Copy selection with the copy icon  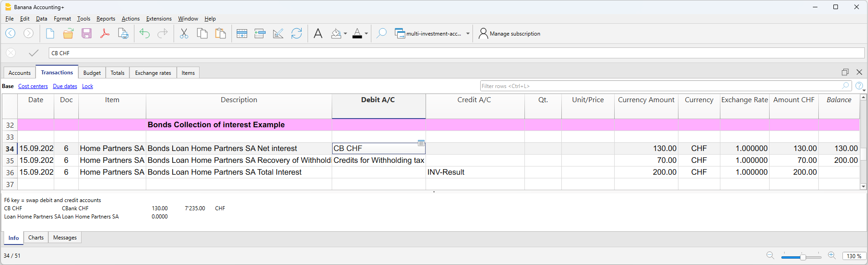pyautogui.click(x=202, y=33)
